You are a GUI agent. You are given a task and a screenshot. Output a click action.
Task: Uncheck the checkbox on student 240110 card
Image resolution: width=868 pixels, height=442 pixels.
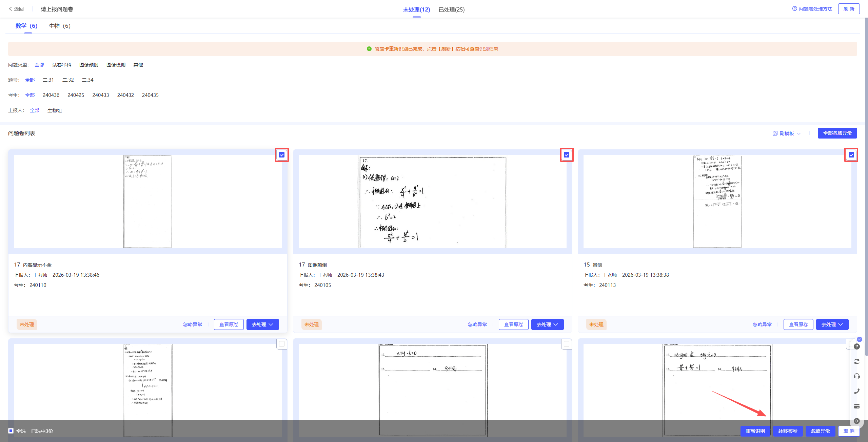click(282, 155)
